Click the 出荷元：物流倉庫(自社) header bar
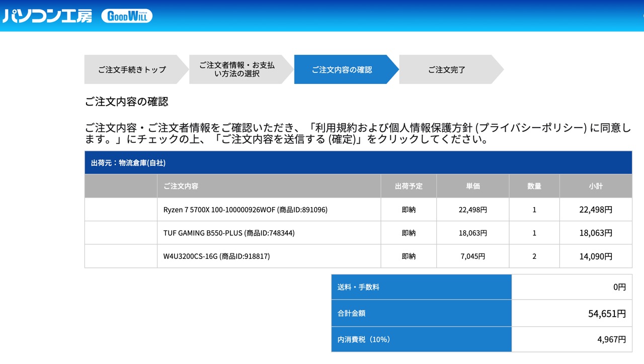 point(358,162)
